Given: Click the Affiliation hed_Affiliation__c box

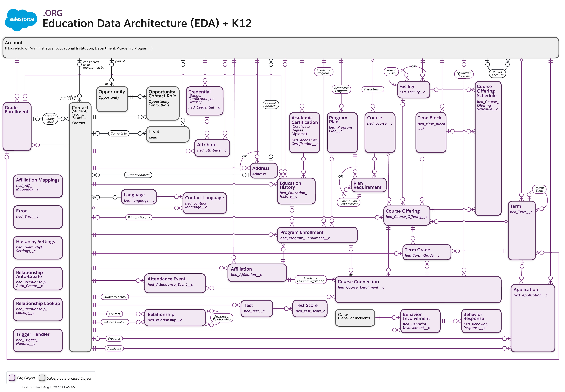Looking at the screenshot, I should tap(257, 273).
